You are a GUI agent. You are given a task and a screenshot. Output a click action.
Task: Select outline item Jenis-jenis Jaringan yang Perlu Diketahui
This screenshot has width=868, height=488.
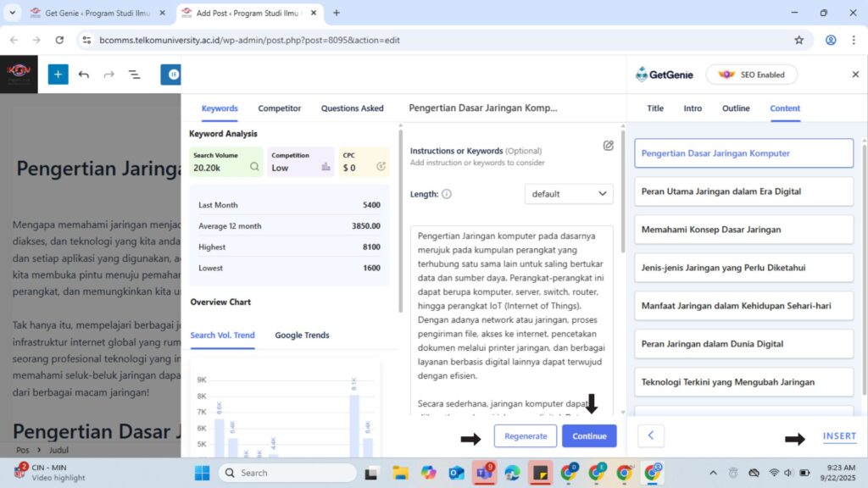coord(744,268)
